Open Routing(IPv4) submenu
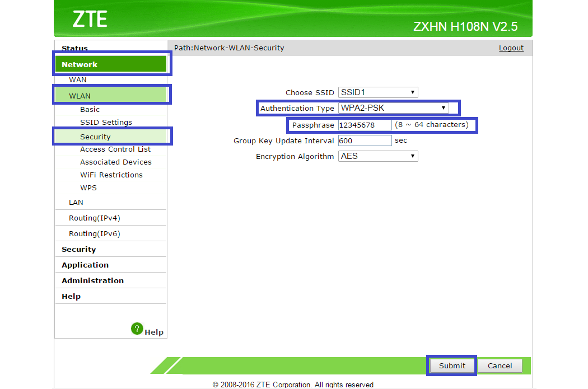Screen dimensions: 588x389 point(95,218)
